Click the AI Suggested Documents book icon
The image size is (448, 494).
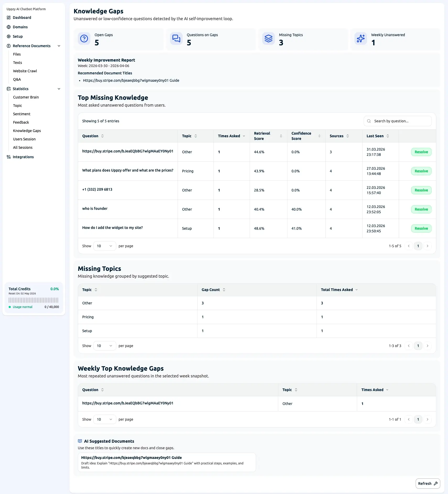pyautogui.click(x=80, y=441)
